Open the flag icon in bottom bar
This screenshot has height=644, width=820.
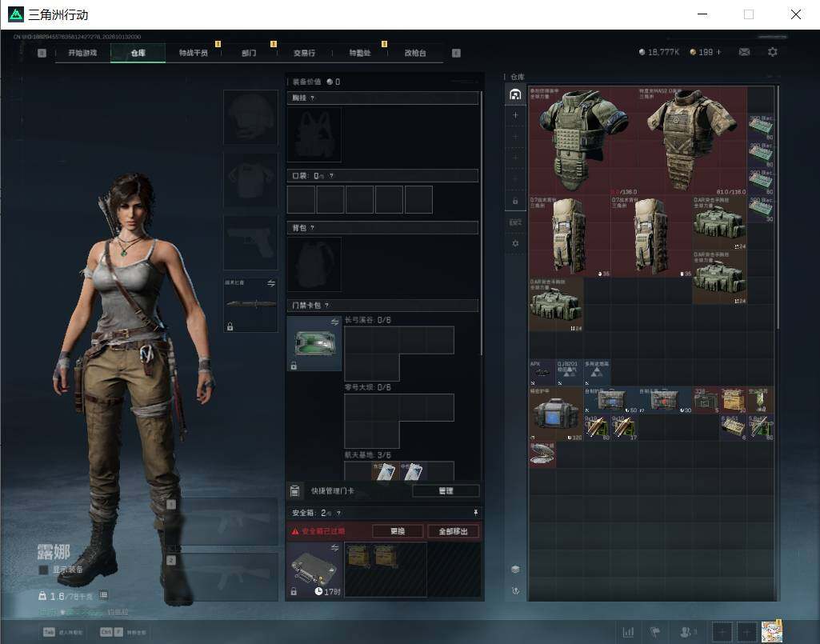point(654,632)
